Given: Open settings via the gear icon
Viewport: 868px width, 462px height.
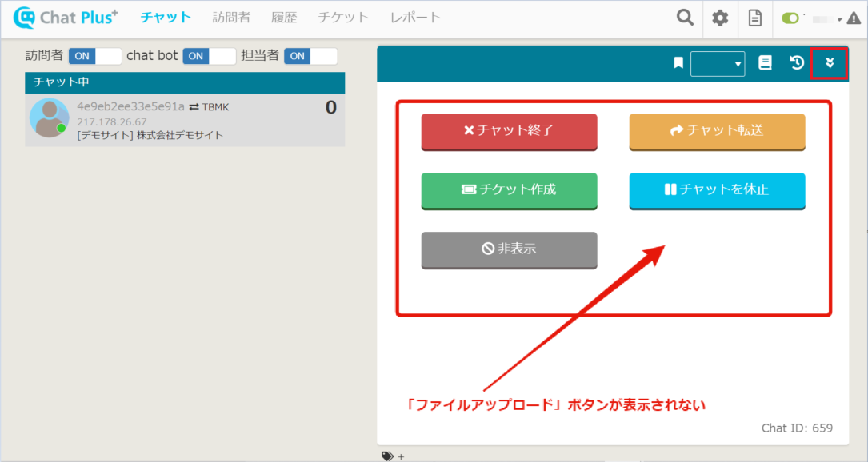Looking at the screenshot, I should point(720,18).
